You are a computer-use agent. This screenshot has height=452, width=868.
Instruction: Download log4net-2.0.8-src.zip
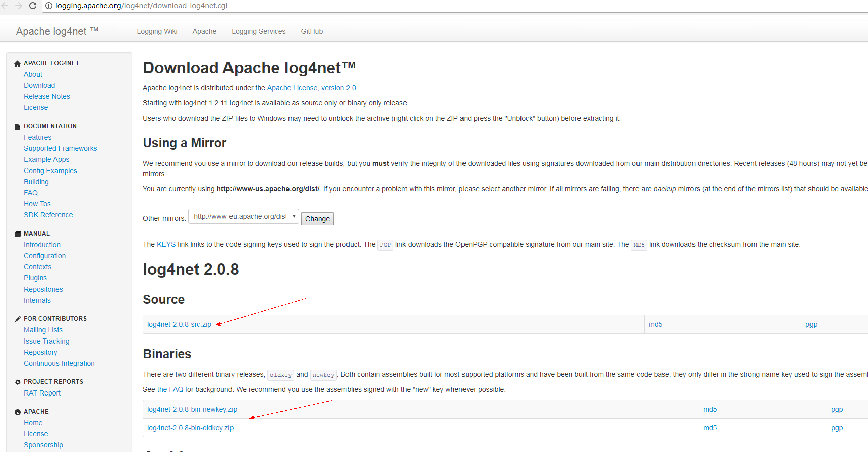point(179,324)
